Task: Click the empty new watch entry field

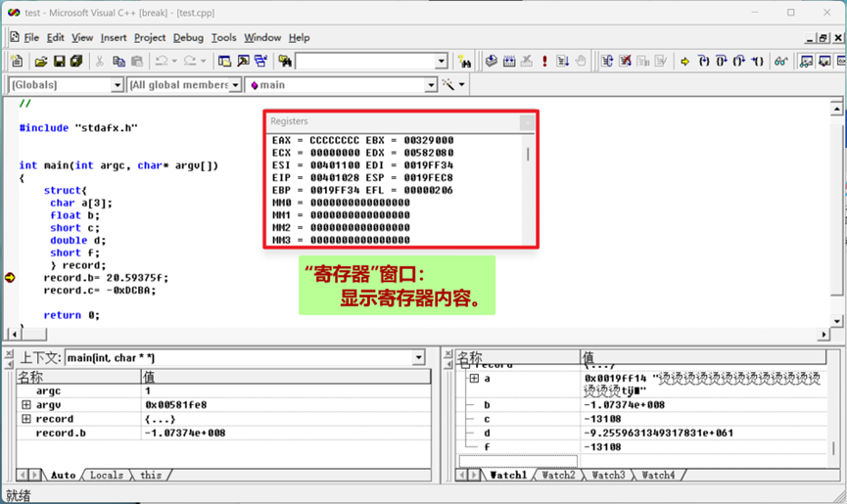Action: [518, 460]
